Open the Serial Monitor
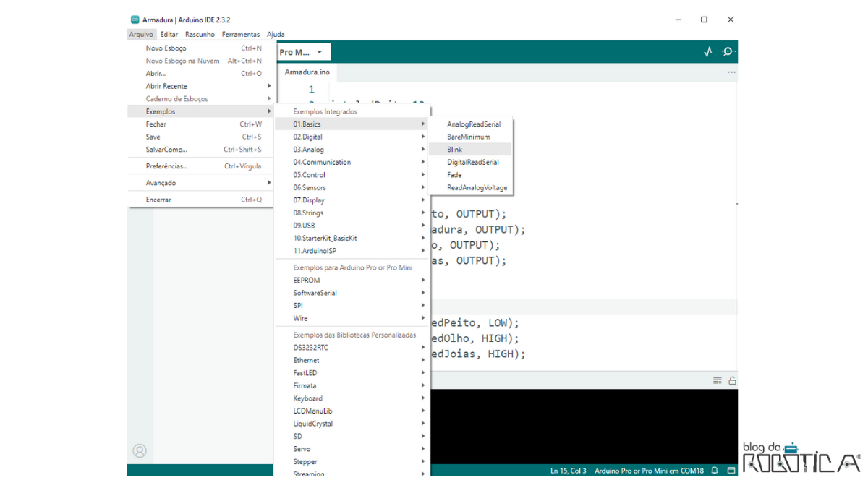 click(x=728, y=51)
